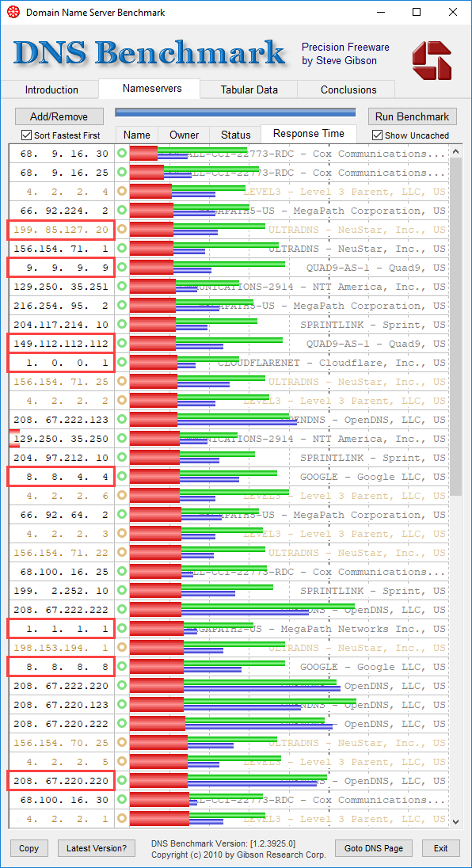472x868 pixels.
Task: Click the orange status circle beside 199.85.127.20
Action: [122, 229]
